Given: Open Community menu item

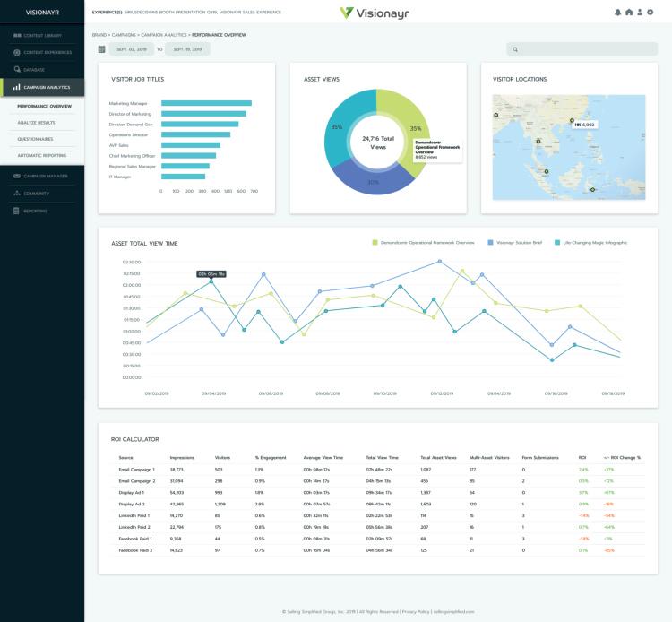Looking at the screenshot, I should click(37, 194).
